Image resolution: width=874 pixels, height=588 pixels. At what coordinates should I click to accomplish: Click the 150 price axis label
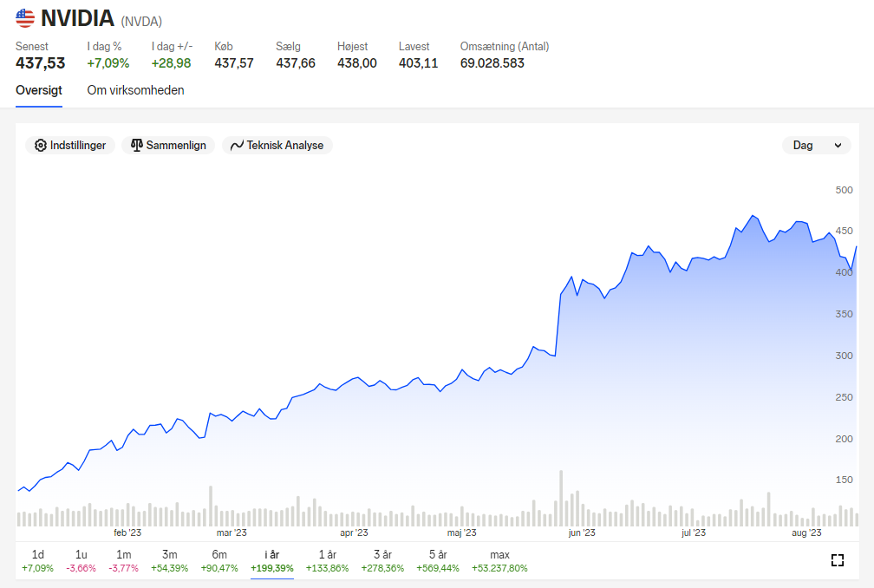(844, 480)
